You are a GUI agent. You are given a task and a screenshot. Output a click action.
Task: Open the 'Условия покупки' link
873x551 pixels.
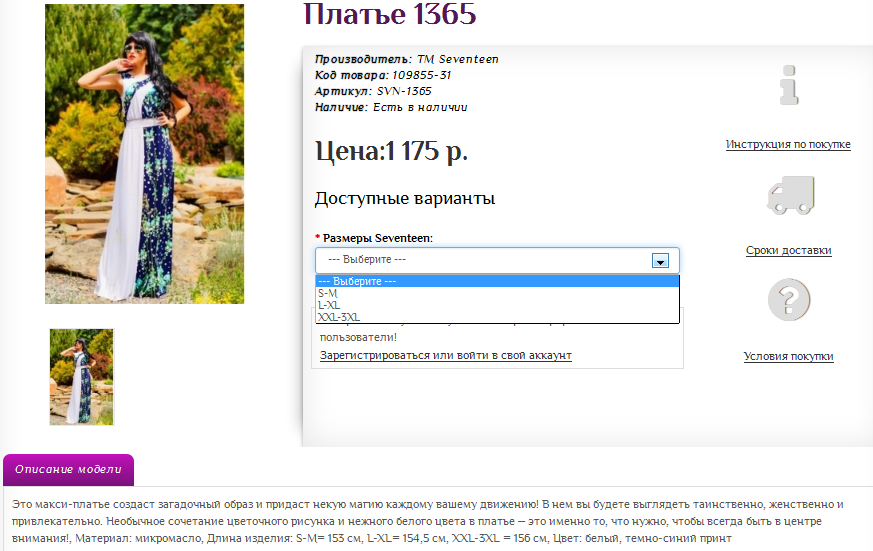coord(788,357)
